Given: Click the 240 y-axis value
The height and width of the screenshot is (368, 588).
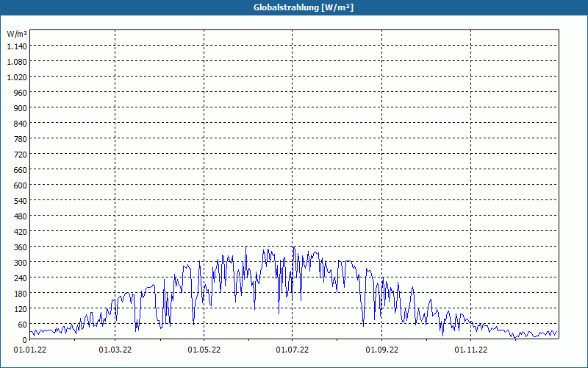Looking at the screenshot, I should [21, 278].
